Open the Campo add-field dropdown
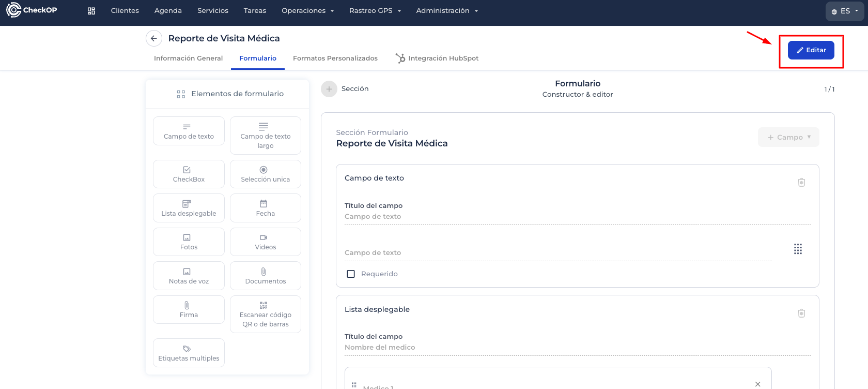This screenshot has height=389, width=868. (788, 137)
